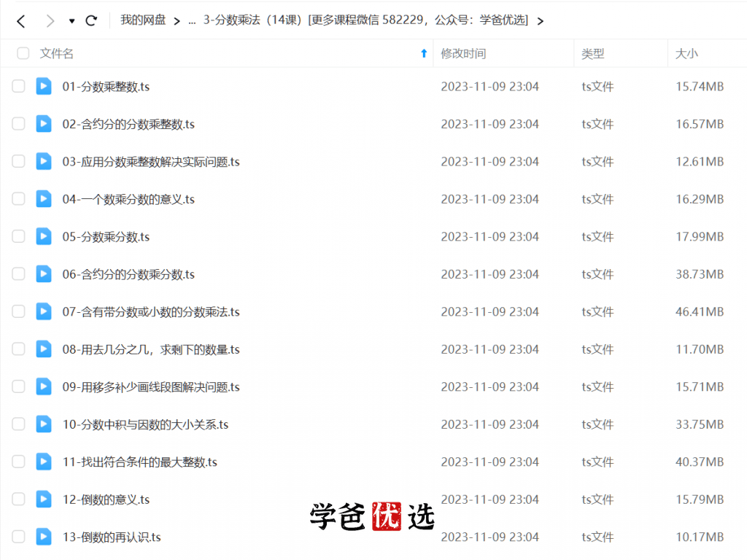Open file named 11-找出符合条件的最大整数.ts
Viewport: 747px width, 560px height.
tap(139, 462)
